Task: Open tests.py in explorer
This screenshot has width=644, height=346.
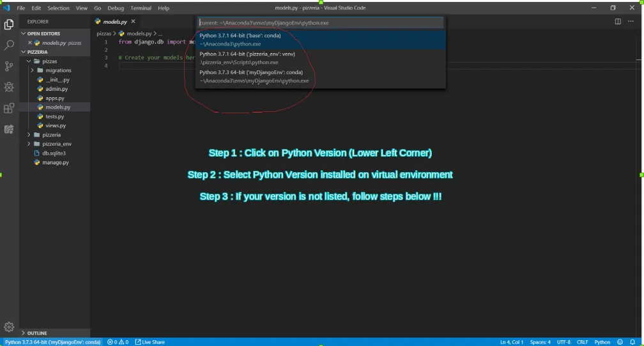Action: pyautogui.click(x=55, y=116)
